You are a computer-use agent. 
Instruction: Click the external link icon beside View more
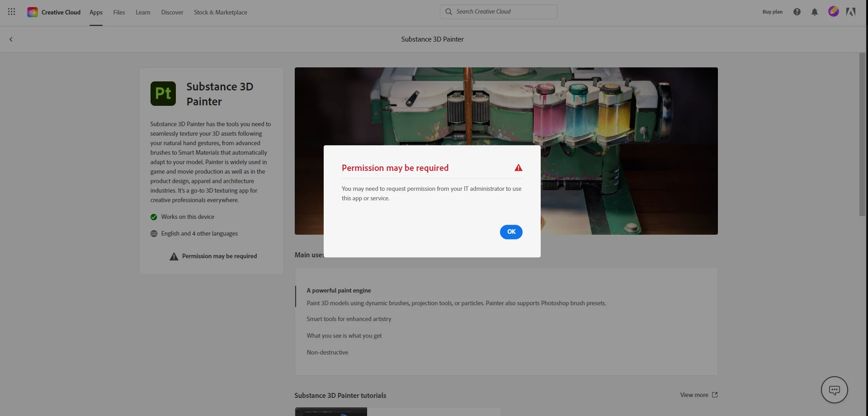[x=715, y=395]
